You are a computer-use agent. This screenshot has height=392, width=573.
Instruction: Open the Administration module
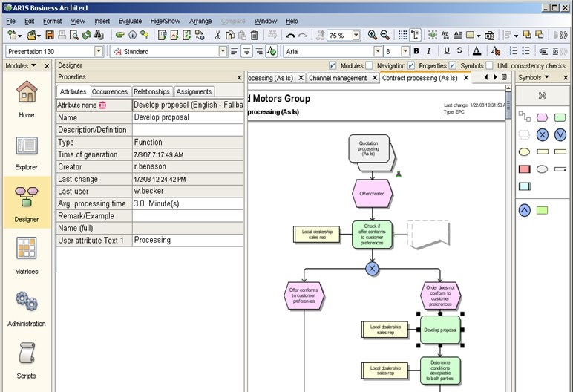pyautogui.click(x=27, y=308)
